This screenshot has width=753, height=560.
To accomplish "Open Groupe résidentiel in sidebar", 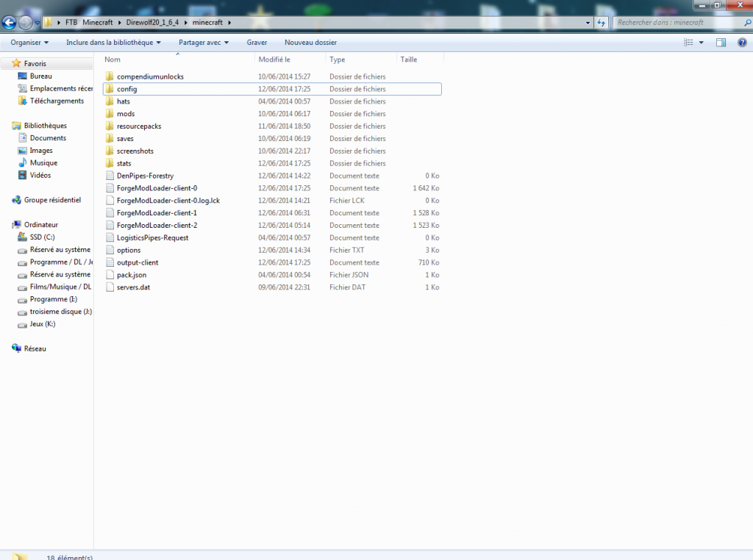I will click(x=52, y=200).
